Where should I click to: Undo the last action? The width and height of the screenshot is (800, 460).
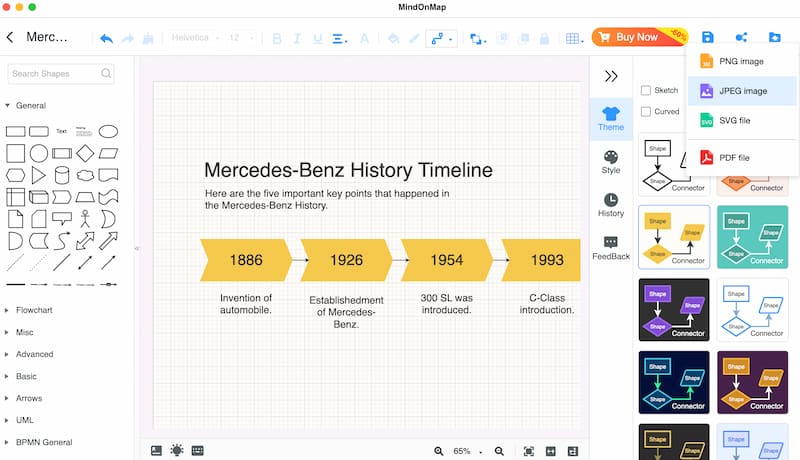point(106,38)
